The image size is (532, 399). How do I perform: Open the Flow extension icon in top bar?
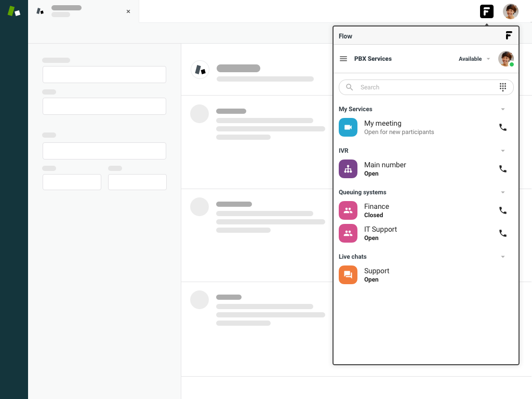[486, 11]
